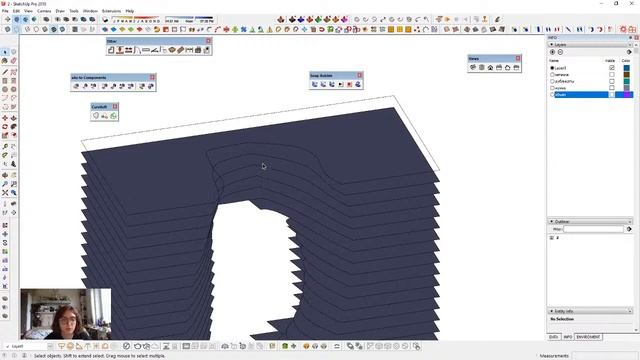Collapse the Layers panel header

click(590, 44)
